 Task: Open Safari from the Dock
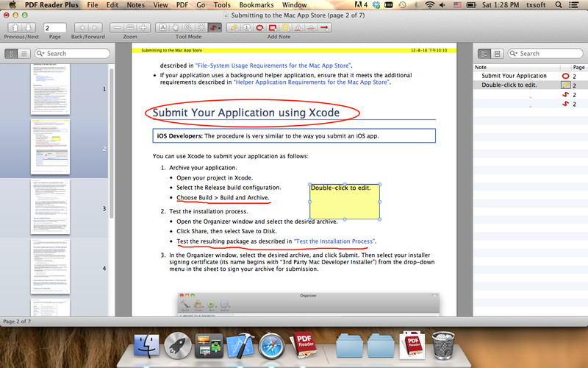[271, 345]
